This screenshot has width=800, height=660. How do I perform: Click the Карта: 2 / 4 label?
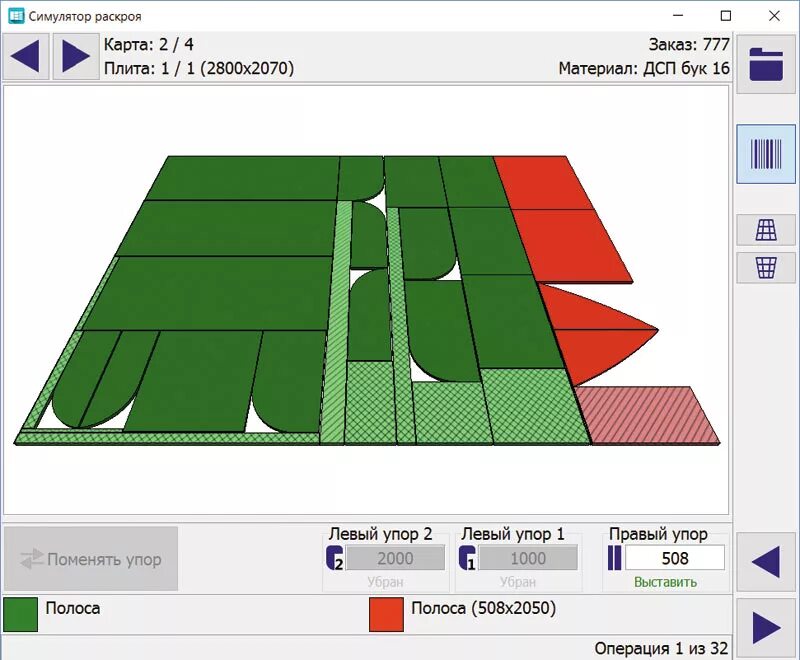(148, 45)
